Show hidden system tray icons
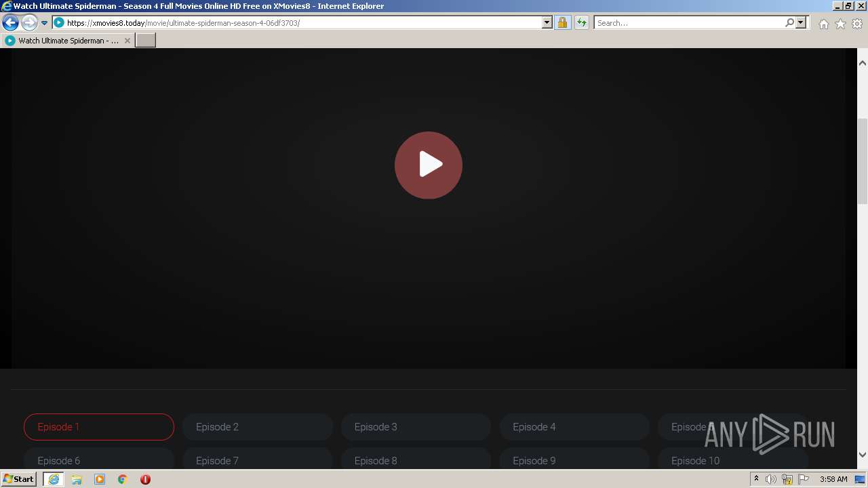 pyautogui.click(x=756, y=479)
